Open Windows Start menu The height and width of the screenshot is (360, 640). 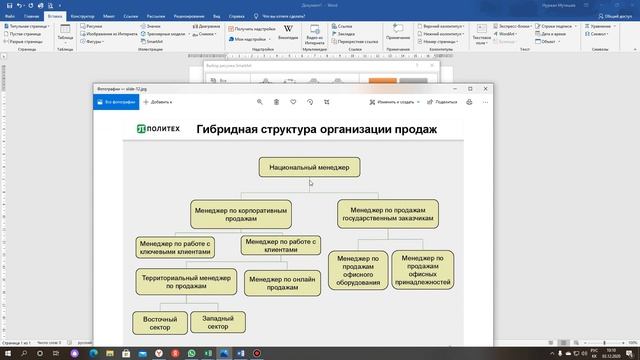point(7,353)
